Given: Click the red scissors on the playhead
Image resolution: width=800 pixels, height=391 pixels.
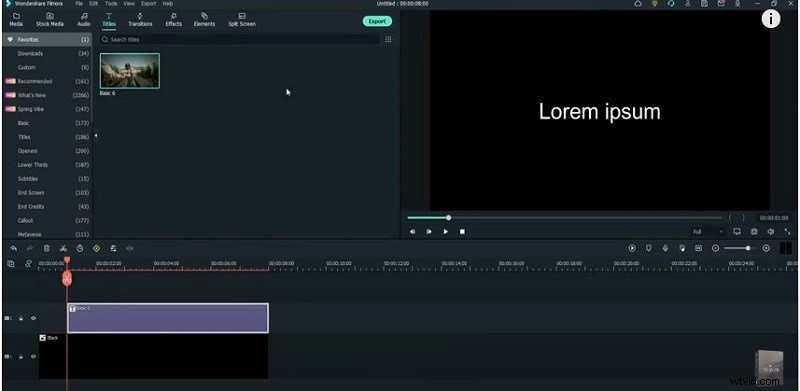Looking at the screenshot, I should click(x=67, y=279).
